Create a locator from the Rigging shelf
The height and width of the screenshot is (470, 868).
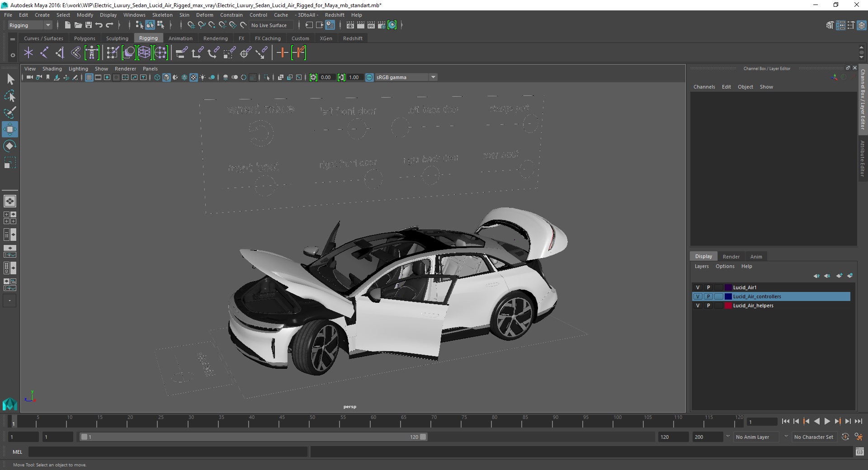pos(28,53)
